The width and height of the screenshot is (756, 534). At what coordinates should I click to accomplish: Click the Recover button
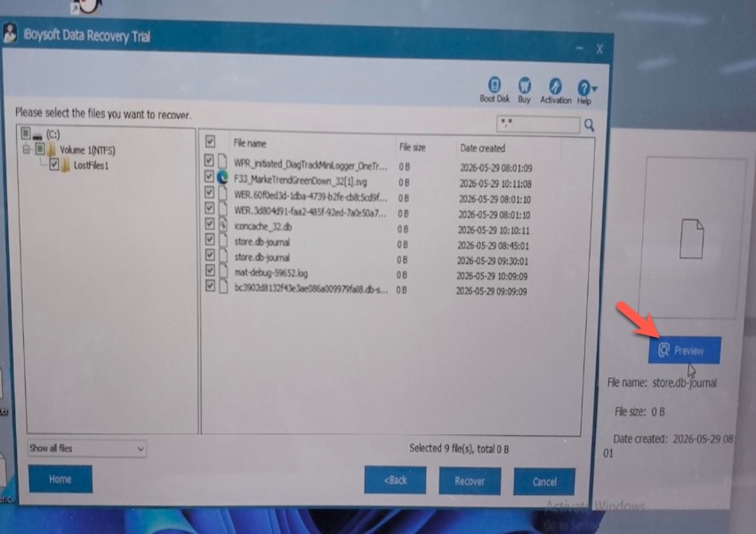pyautogui.click(x=470, y=481)
